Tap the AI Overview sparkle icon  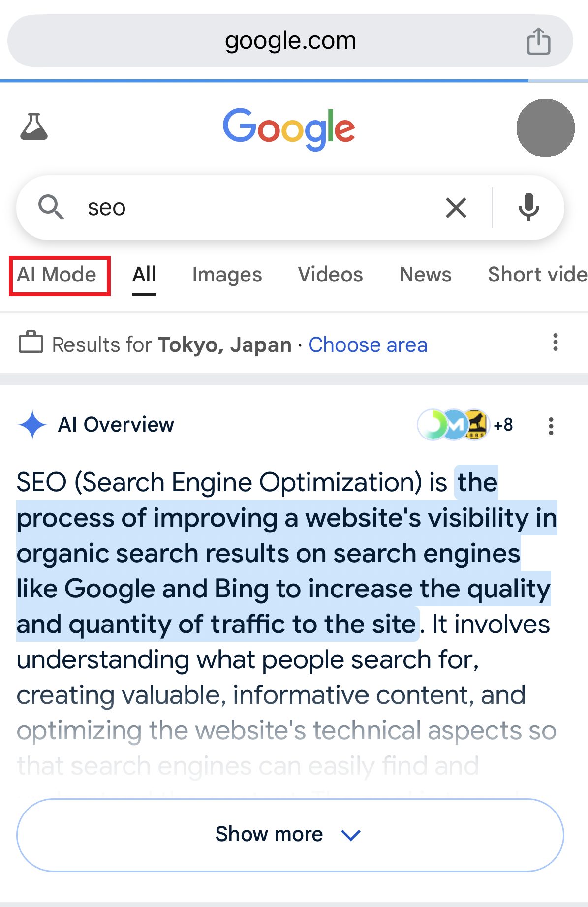click(x=32, y=424)
